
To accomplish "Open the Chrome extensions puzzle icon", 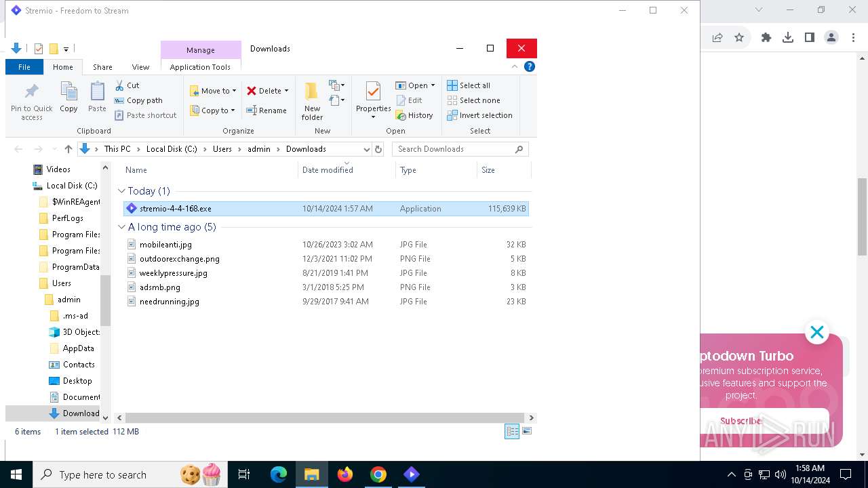I will (x=766, y=38).
